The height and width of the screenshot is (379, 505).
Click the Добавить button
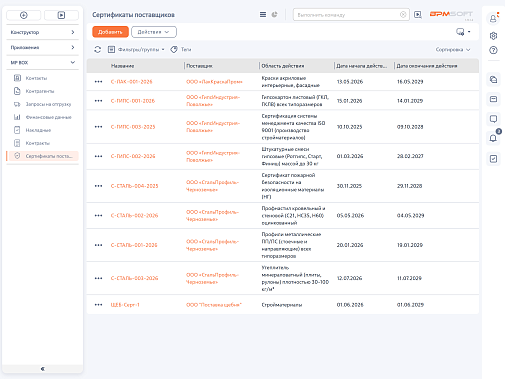[x=110, y=32]
